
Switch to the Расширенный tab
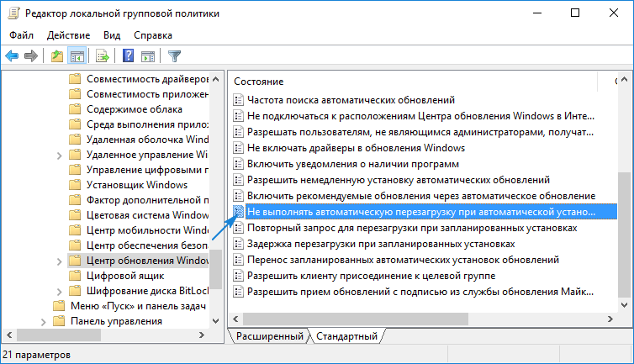[268, 336]
